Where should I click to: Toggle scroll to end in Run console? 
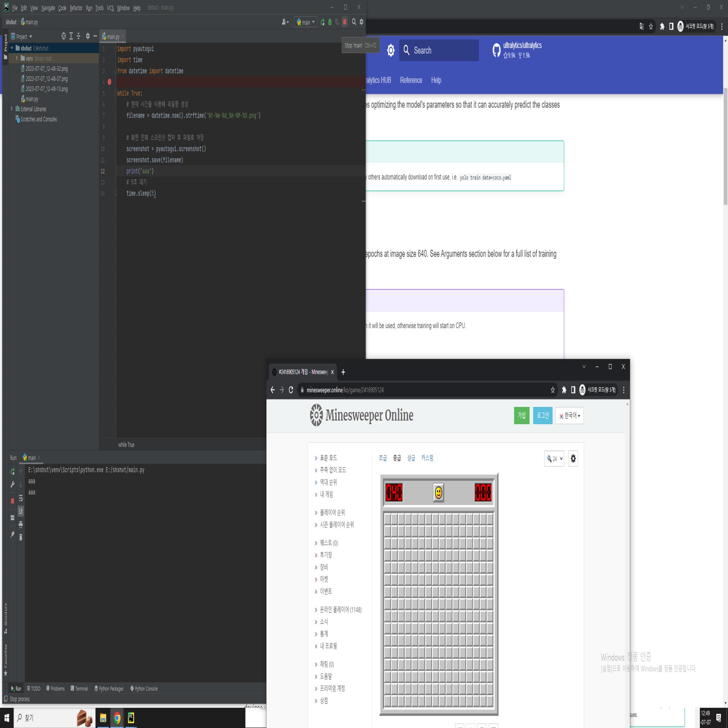(x=21, y=511)
